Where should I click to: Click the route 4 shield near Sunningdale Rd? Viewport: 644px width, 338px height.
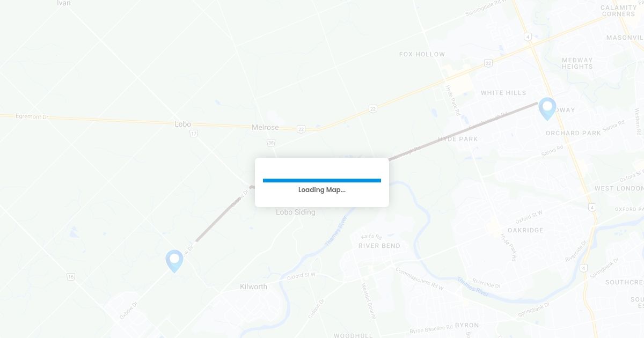coord(528,36)
